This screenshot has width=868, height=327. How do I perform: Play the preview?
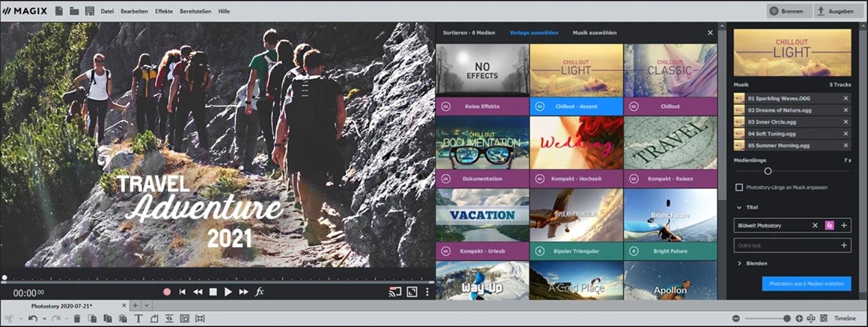[228, 292]
